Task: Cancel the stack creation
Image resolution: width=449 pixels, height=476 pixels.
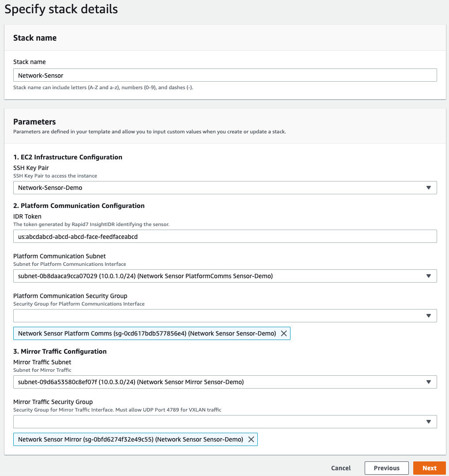Action: 341,468
